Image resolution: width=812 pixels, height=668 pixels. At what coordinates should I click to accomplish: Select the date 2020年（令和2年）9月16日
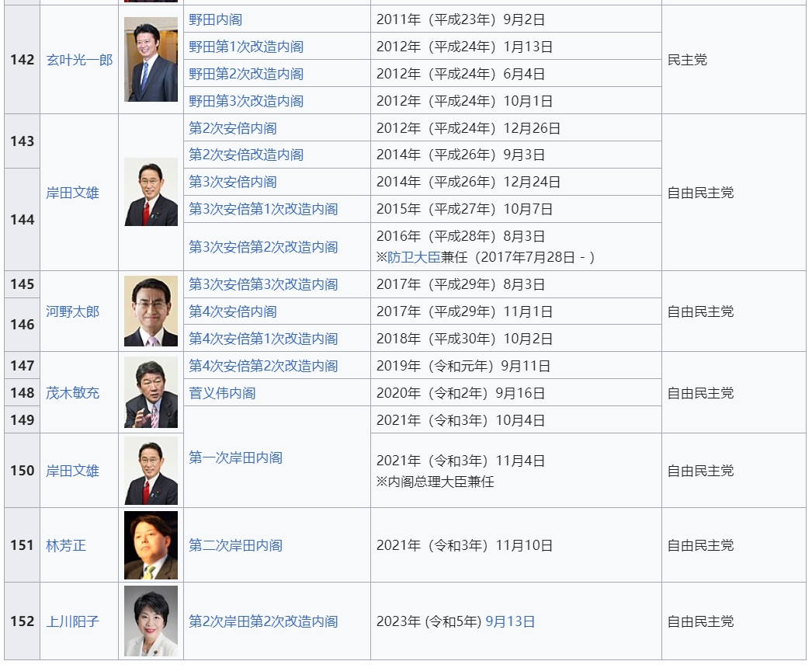(x=461, y=393)
